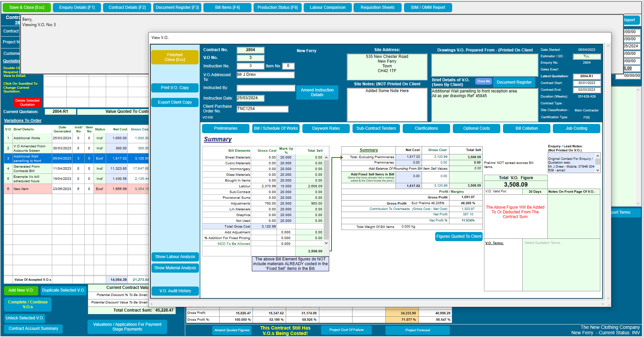Open Requisition Sheets

pos(377,7)
